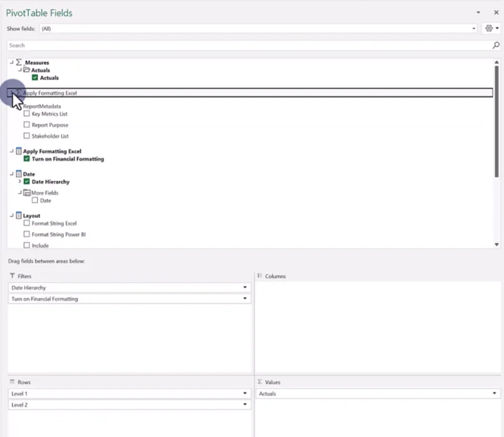Screen dimensions: 504x437
Task: Click the Layout table icon
Action: pos(19,215)
